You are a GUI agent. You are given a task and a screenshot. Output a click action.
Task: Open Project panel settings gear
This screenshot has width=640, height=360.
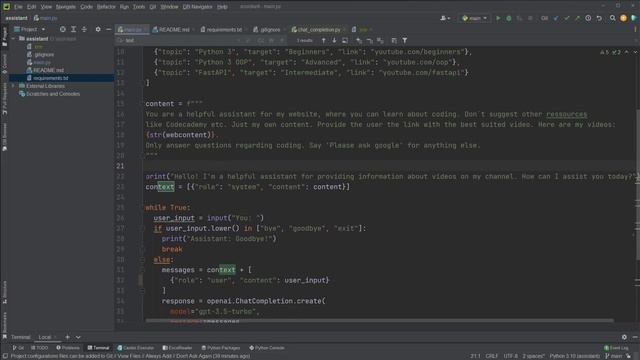pos(98,29)
